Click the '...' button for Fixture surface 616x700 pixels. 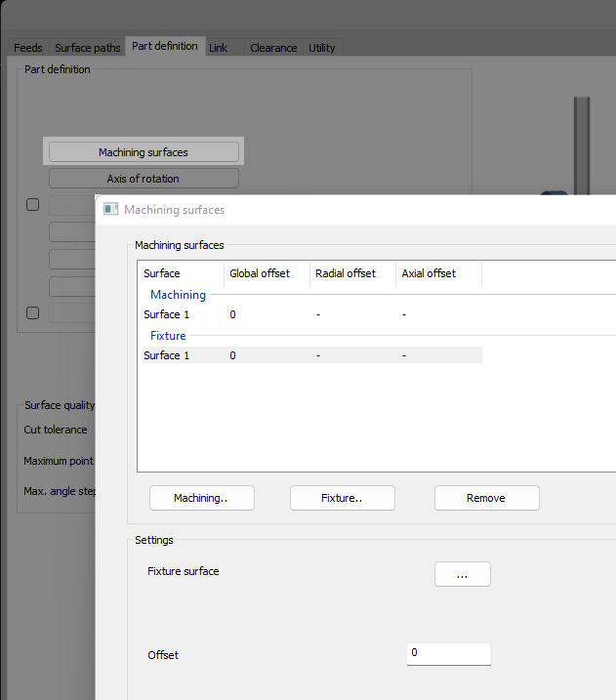click(x=462, y=575)
